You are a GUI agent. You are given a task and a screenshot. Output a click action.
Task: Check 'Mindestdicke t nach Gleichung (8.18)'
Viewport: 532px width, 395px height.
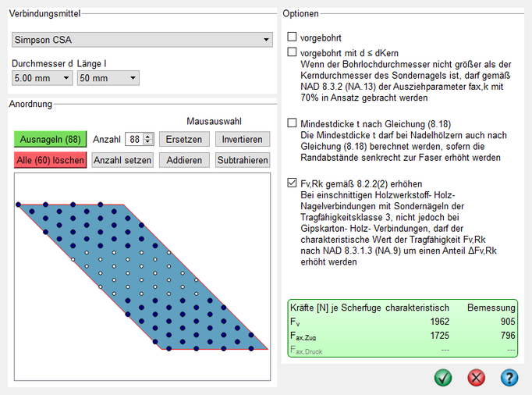coord(293,123)
